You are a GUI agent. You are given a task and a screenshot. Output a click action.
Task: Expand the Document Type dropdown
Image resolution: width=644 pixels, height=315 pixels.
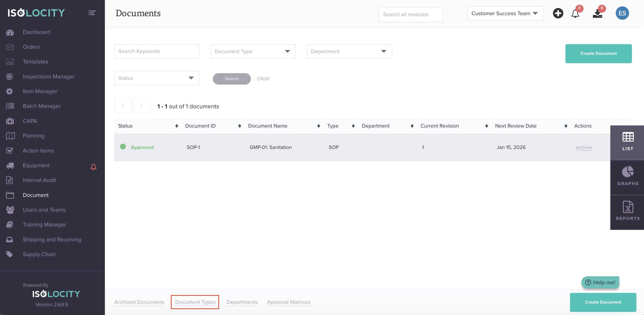click(253, 51)
